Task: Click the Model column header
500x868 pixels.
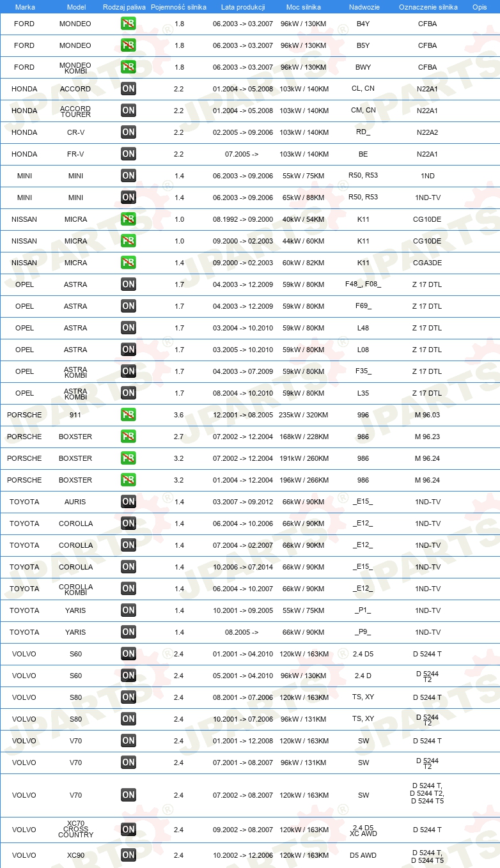Action: pos(76,7)
